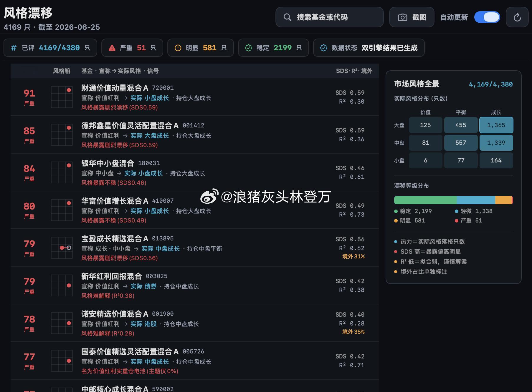532x392 pixels.
Task: Select the 大盘 平衡 cell 455
Action: click(x=461, y=125)
